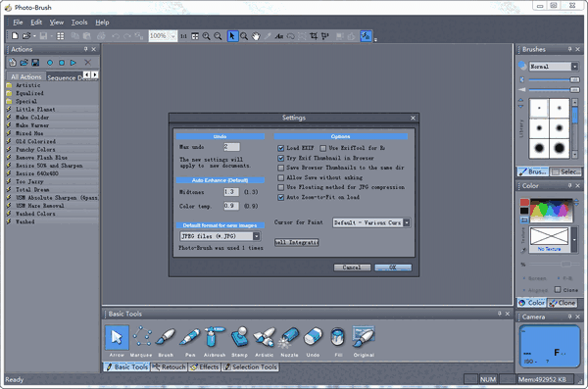Viewport: 588px width, 389px height.
Task: Open the Tools menu
Action: tap(79, 23)
